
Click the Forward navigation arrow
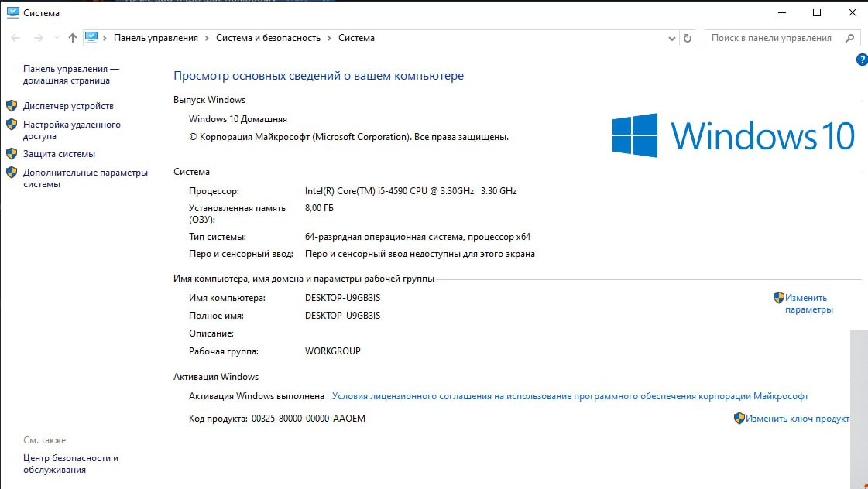[x=37, y=38]
